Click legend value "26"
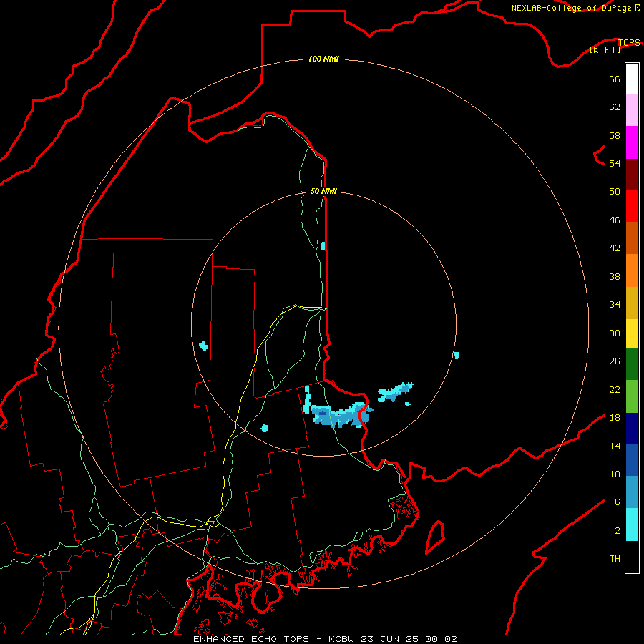The width and height of the screenshot is (644, 644). [615, 361]
